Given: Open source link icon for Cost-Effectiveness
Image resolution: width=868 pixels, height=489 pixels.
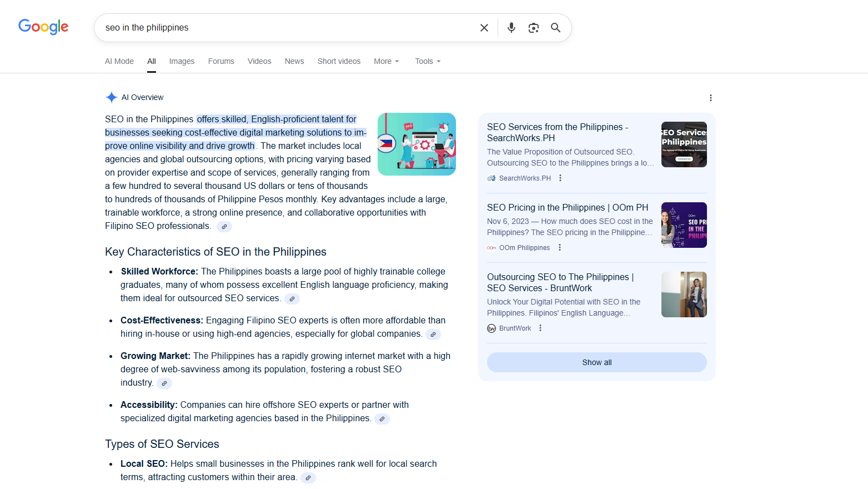Looking at the screenshot, I should pyautogui.click(x=433, y=335).
